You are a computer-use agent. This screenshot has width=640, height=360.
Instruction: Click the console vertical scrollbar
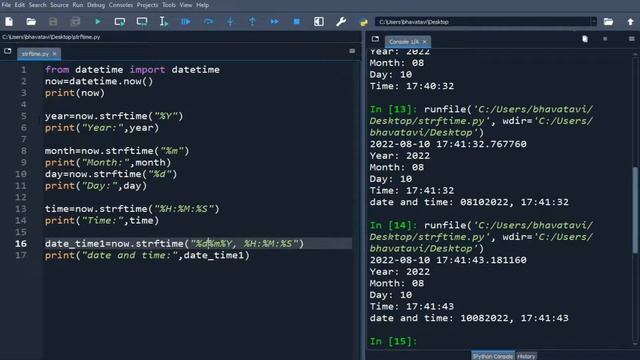pos(635,210)
